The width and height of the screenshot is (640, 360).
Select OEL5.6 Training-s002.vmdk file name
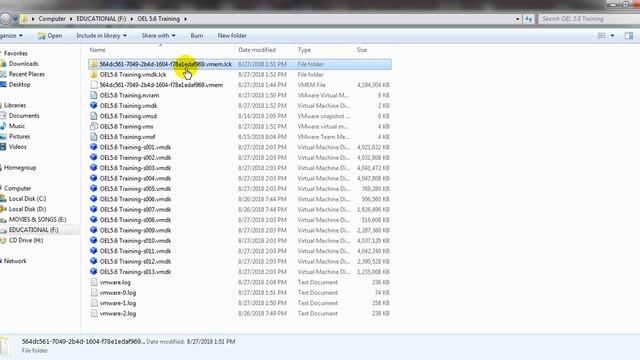[x=136, y=158]
